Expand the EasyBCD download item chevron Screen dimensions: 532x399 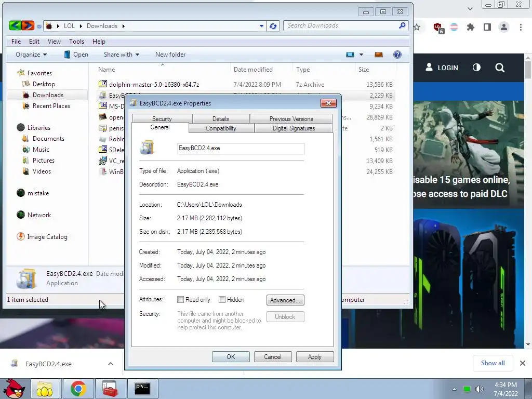(x=111, y=364)
